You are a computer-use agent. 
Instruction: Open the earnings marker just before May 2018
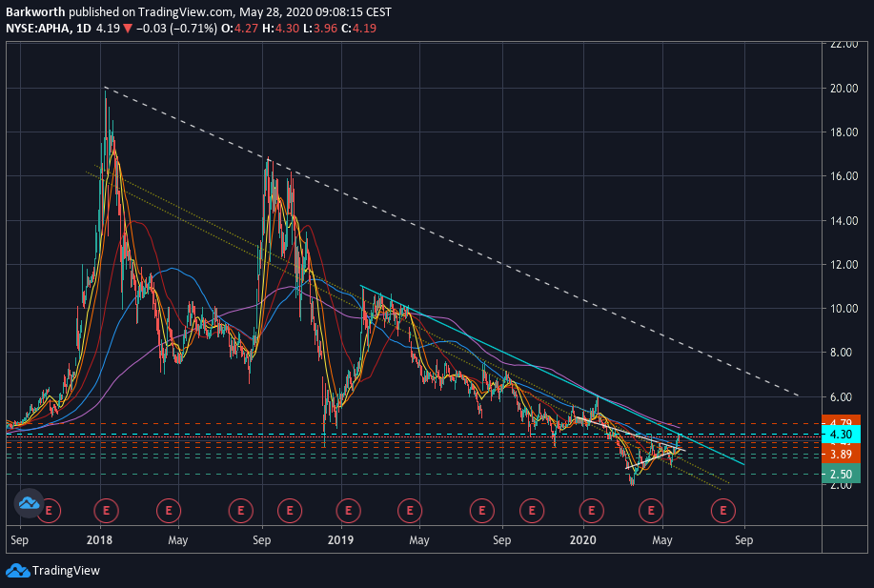pyautogui.click(x=169, y=511)
